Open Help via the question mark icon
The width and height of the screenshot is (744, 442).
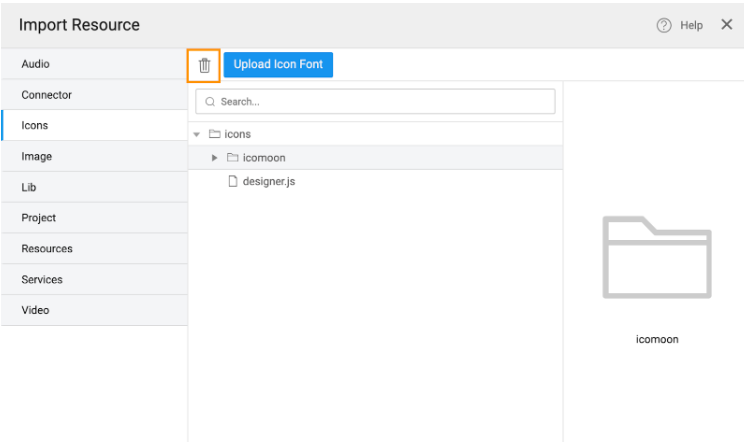click(663, 25)
